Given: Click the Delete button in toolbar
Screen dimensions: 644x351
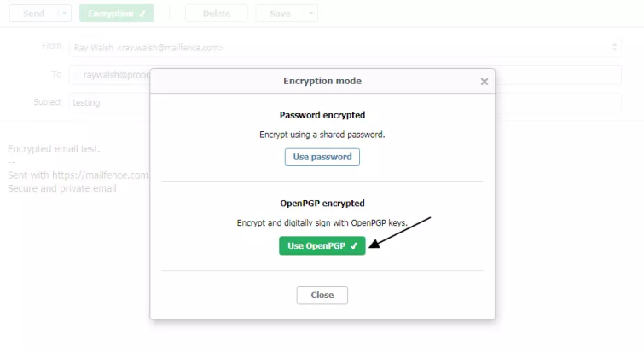Looking at the screenshot, I should pos(217,14).
